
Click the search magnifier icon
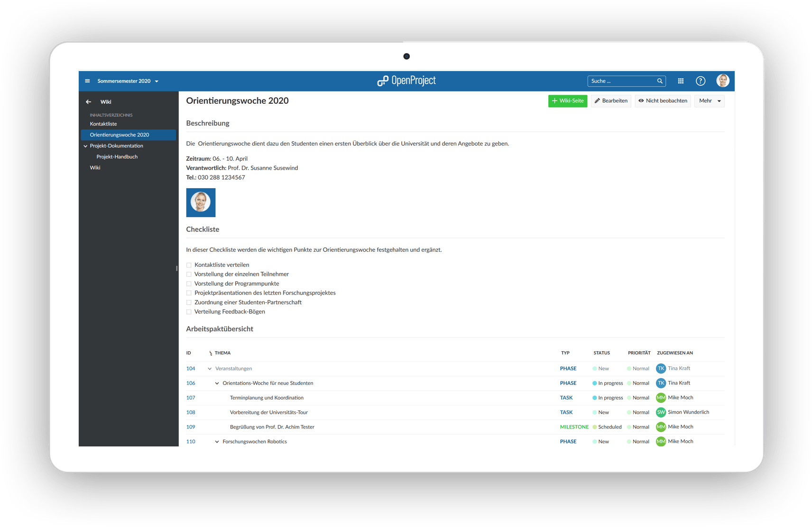click(x=660, y=81)
